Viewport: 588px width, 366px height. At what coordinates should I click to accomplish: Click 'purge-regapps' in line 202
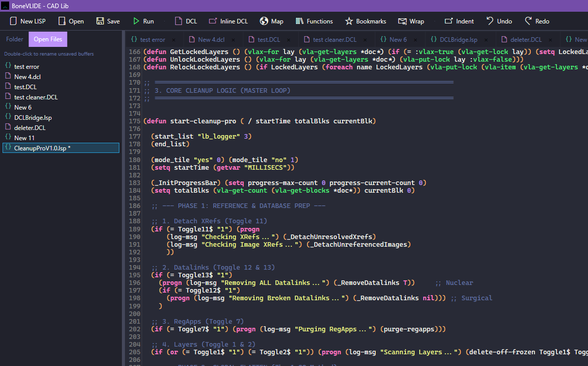(409, 329)
